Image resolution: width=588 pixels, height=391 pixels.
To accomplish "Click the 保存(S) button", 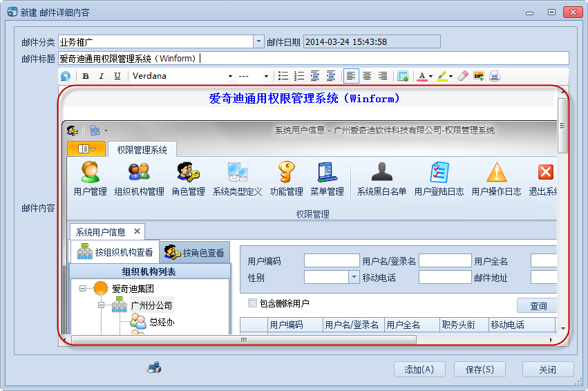I will point(480,370).
